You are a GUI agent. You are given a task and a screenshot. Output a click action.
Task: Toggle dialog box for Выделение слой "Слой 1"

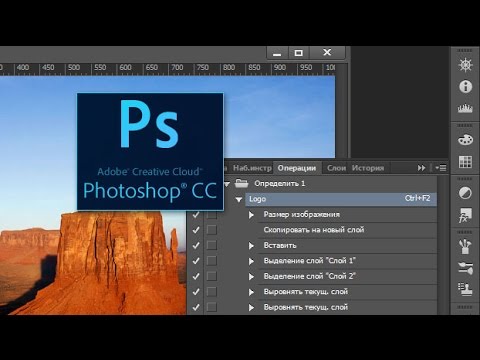pyautogui.click(x=212, y=260)
